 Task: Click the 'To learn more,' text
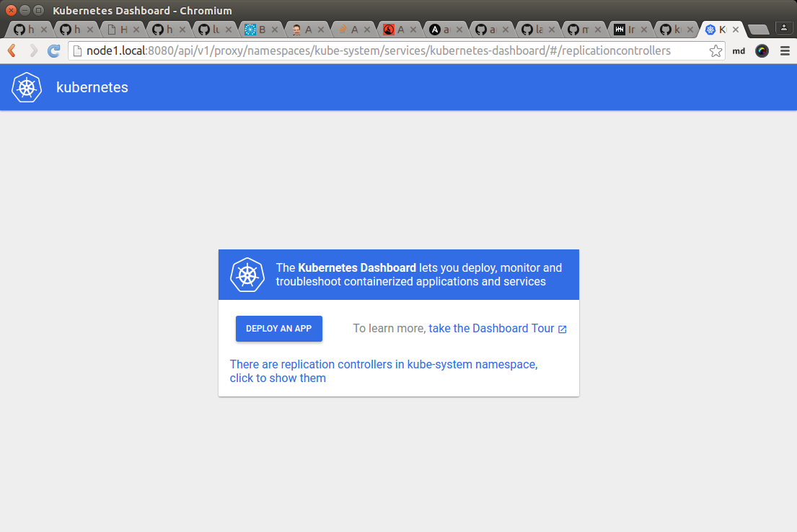coord(389,329)
